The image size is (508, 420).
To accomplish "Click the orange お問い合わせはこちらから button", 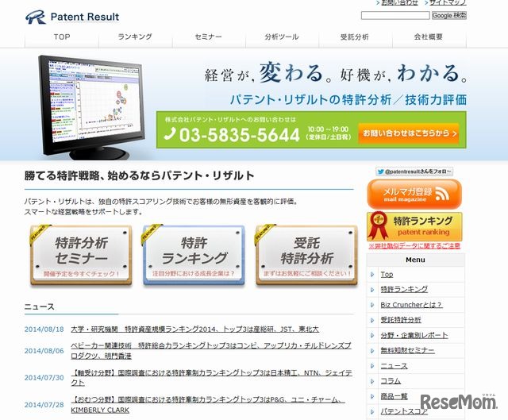I will [x=409, y=133].
